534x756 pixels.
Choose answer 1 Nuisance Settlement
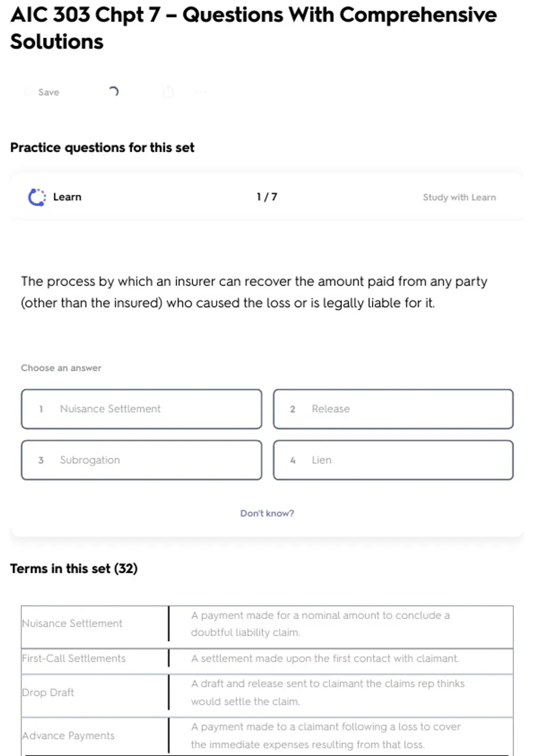pos(141,409)
